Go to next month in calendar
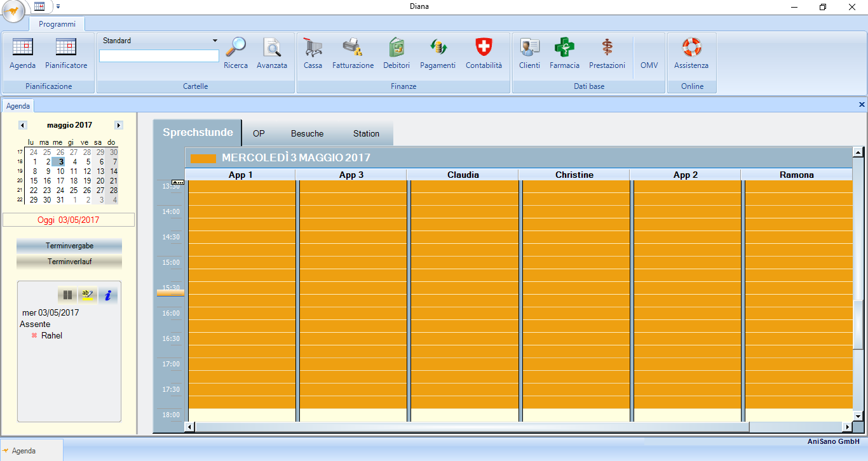The image size is (868, 461). pyautogui.click(x=118, y=125)
